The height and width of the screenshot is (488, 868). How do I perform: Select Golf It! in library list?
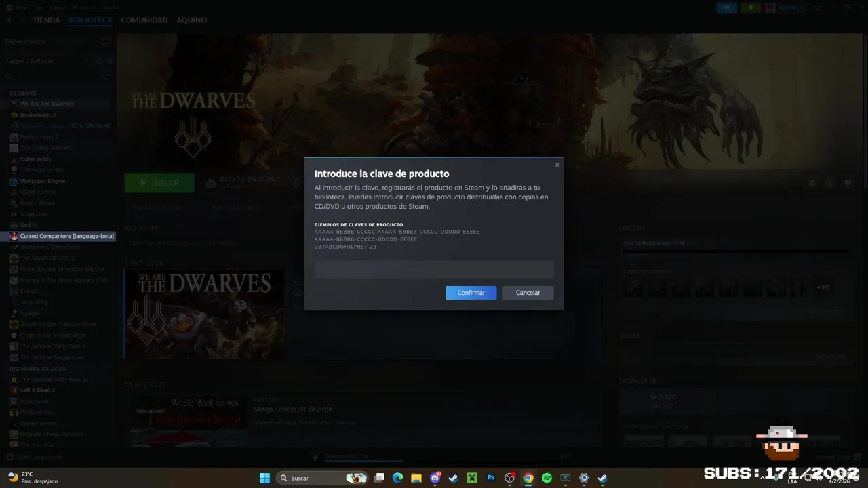pos(28,225)
